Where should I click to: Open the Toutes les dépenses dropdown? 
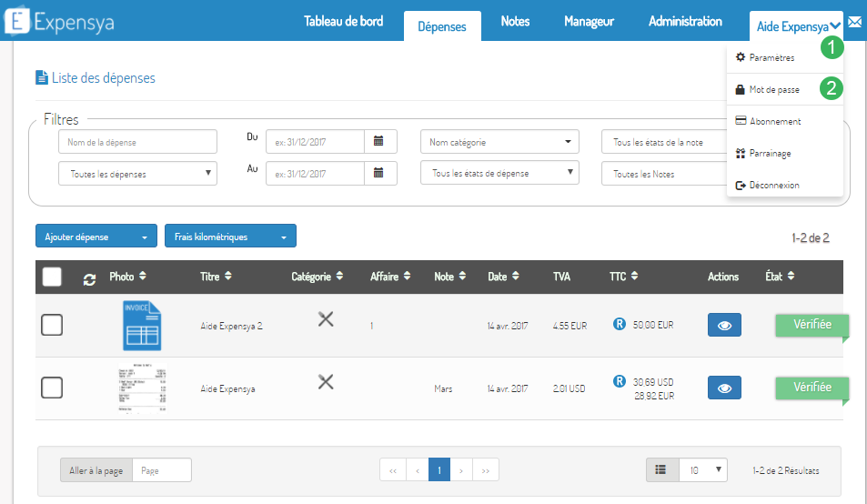coord(137,174)
